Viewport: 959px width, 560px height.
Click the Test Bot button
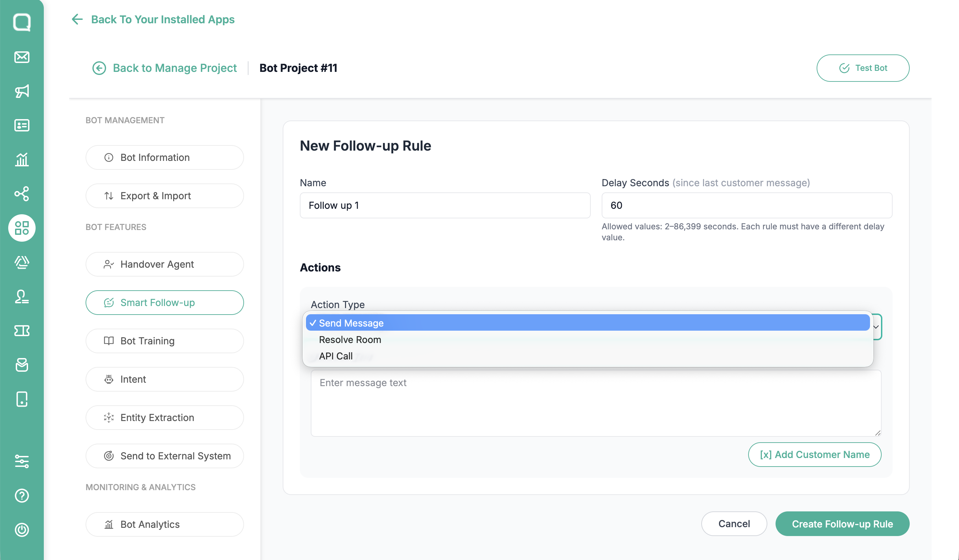[863, 68]
